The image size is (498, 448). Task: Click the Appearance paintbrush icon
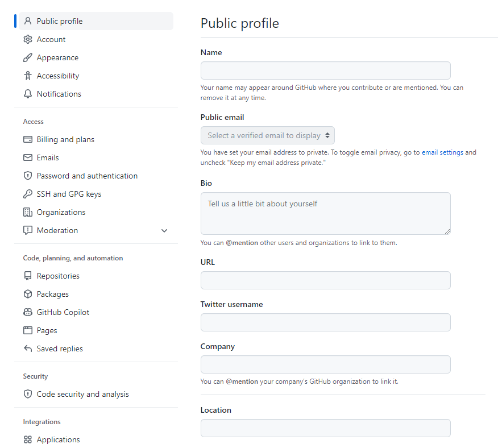coord(28,57)
